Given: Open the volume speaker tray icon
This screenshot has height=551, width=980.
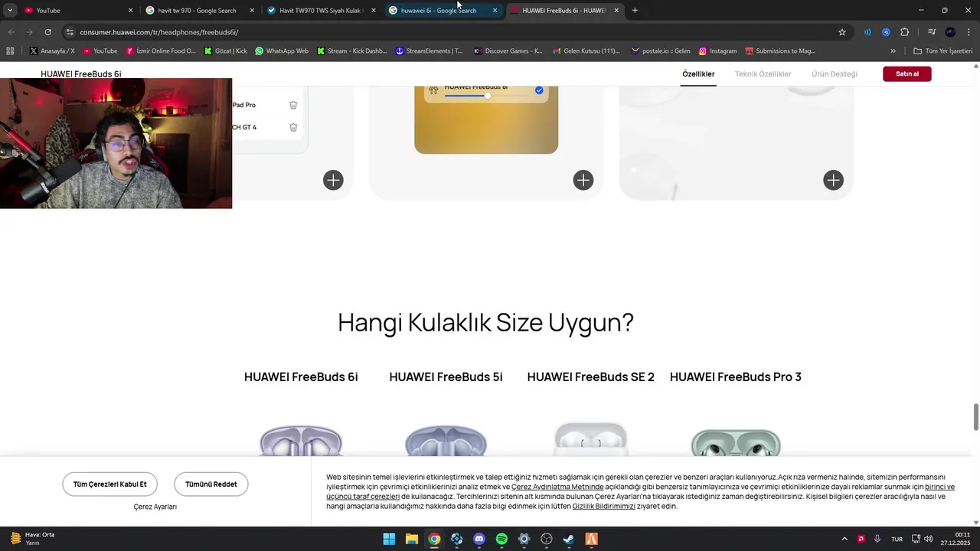Looking at the screenshot, I should tap(929, 539).
